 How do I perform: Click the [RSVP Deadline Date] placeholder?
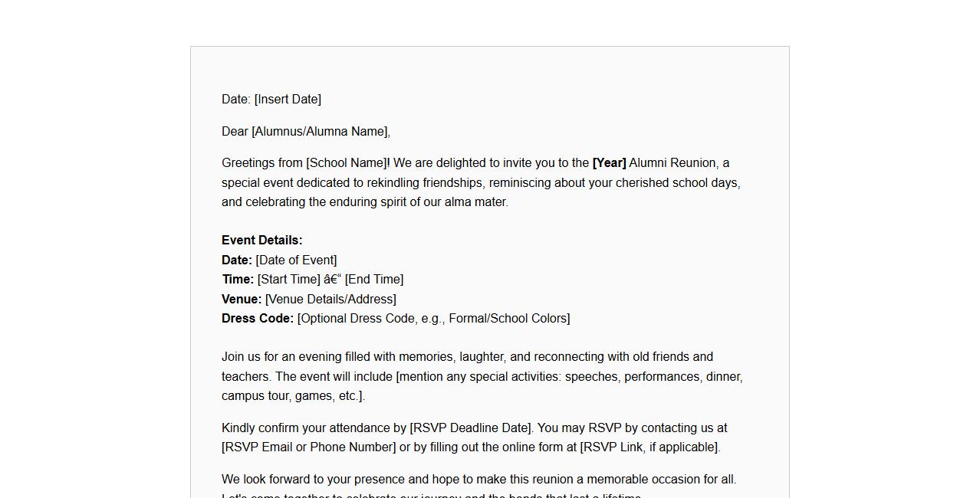[x=471, y=428]
